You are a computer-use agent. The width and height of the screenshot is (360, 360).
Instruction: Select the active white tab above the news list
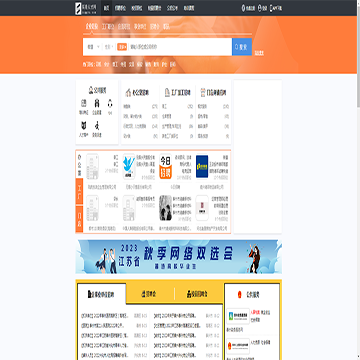click(x=102, y=294)
